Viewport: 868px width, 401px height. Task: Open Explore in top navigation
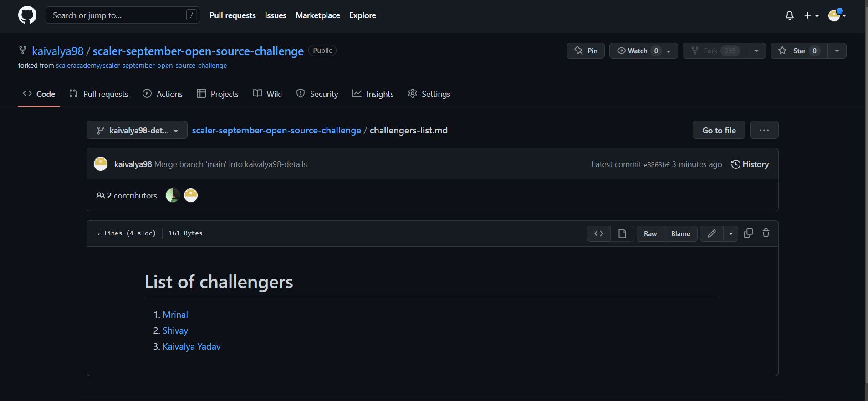[363, 15]
